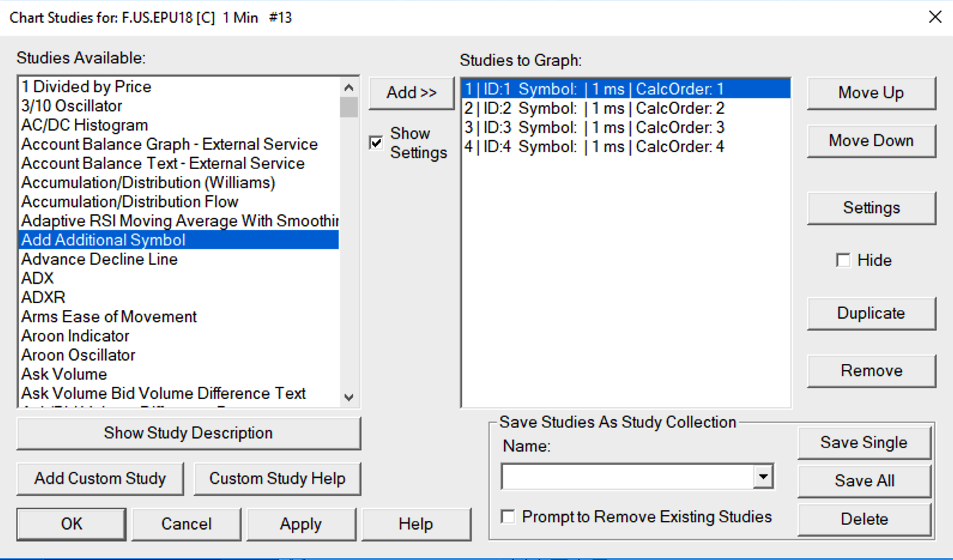Click the Save All button
This screenshot has width=953, height=560.
[864, 481]
